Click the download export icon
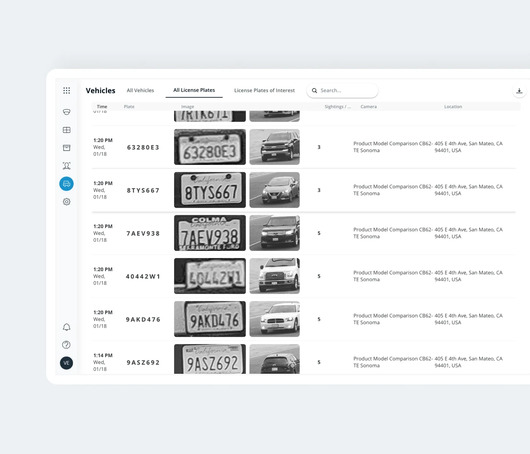Screen dimensions: 530x454 [519, 91]
